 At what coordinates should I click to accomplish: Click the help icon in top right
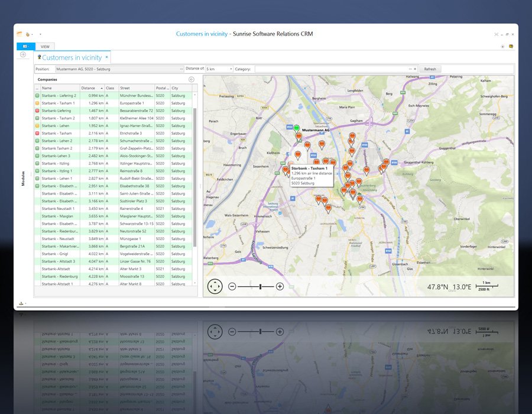tap(511, 46)
